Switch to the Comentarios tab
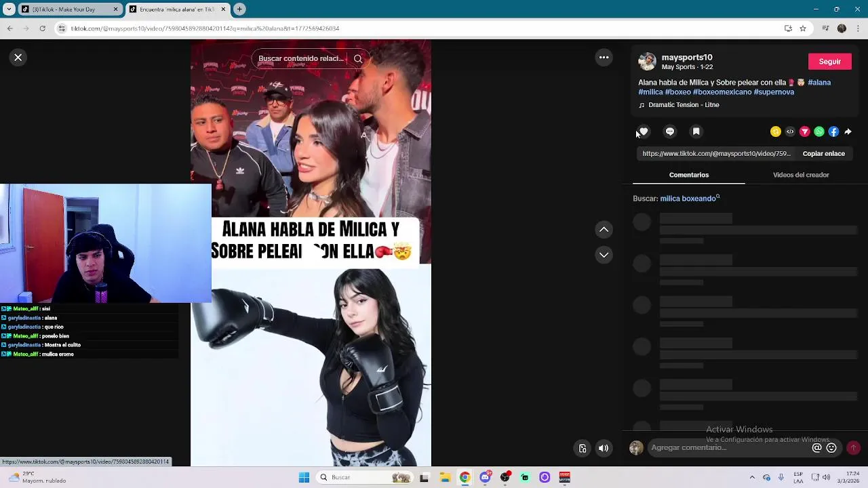 [x=689, y=175]
